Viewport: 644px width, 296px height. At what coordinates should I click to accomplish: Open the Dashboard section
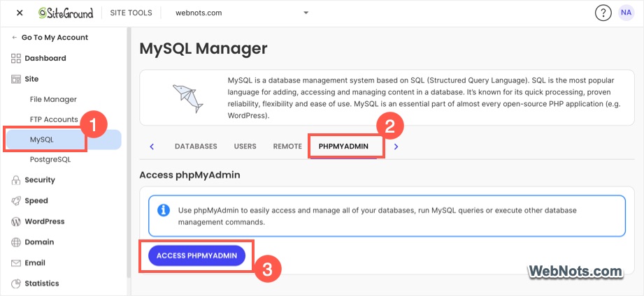click(x=45, y=58)
